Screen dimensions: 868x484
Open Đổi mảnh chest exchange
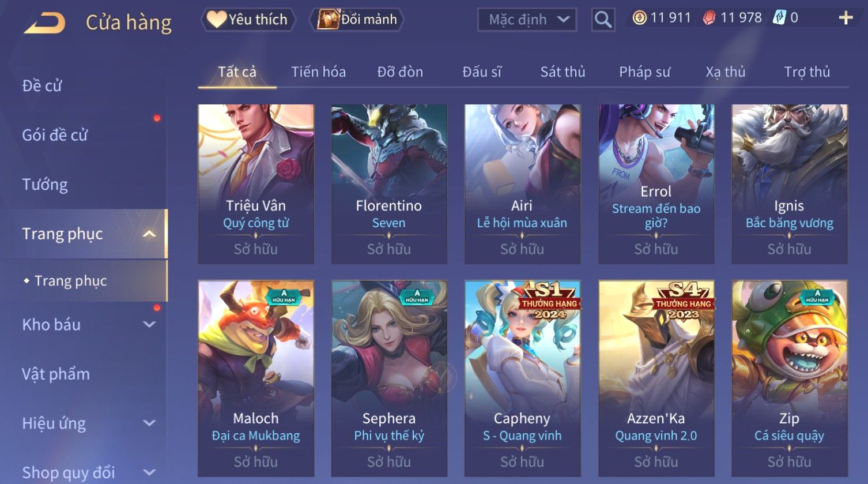pos(357,20)
